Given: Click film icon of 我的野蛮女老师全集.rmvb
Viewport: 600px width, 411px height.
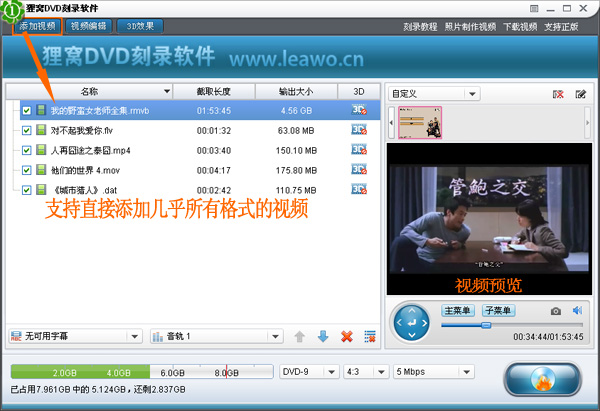Looking at the screenshot, I should click(41, 110).
